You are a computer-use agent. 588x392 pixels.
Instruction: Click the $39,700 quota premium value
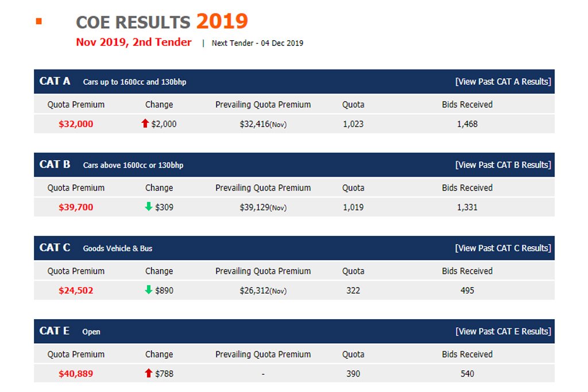click(76, 207)
